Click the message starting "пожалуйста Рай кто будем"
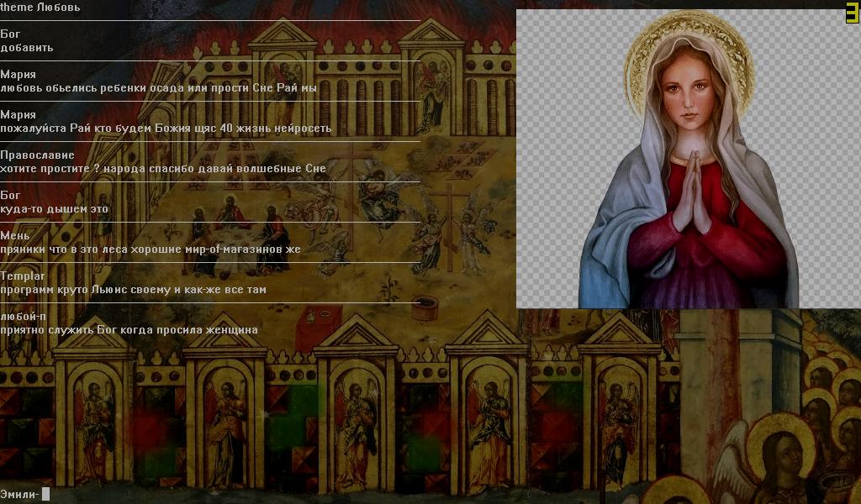This screenshot has width=861, height=504. (166, 129)
